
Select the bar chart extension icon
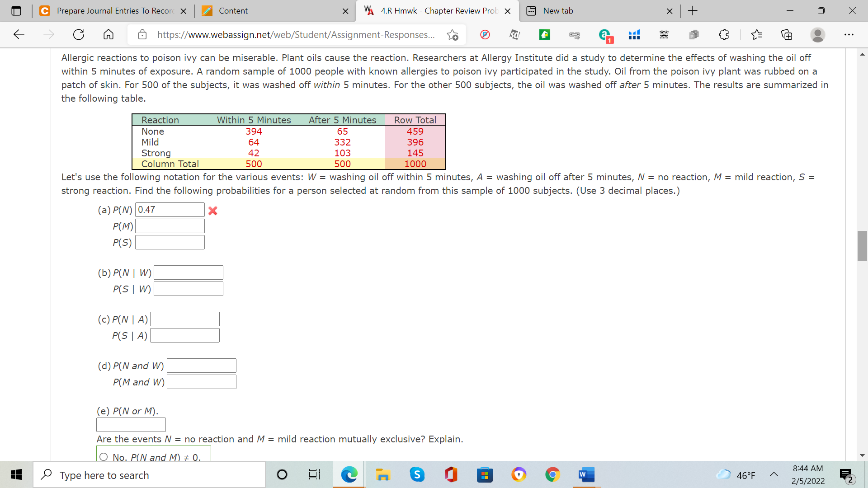tap(634, 35)
